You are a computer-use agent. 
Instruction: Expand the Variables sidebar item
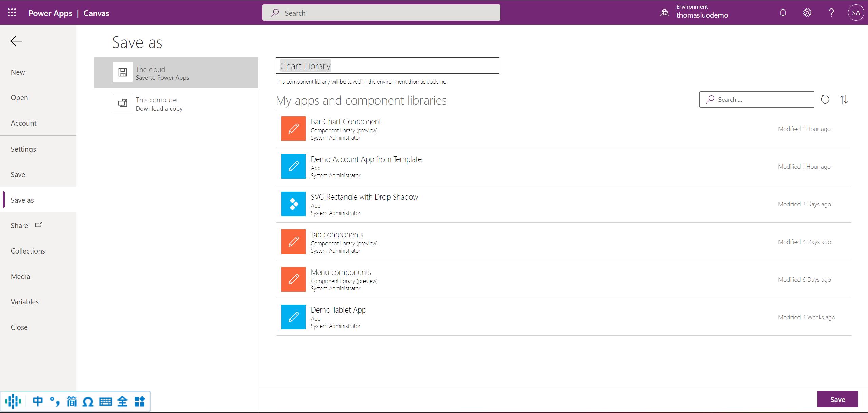pyautogui.click(x=24, y=302)
